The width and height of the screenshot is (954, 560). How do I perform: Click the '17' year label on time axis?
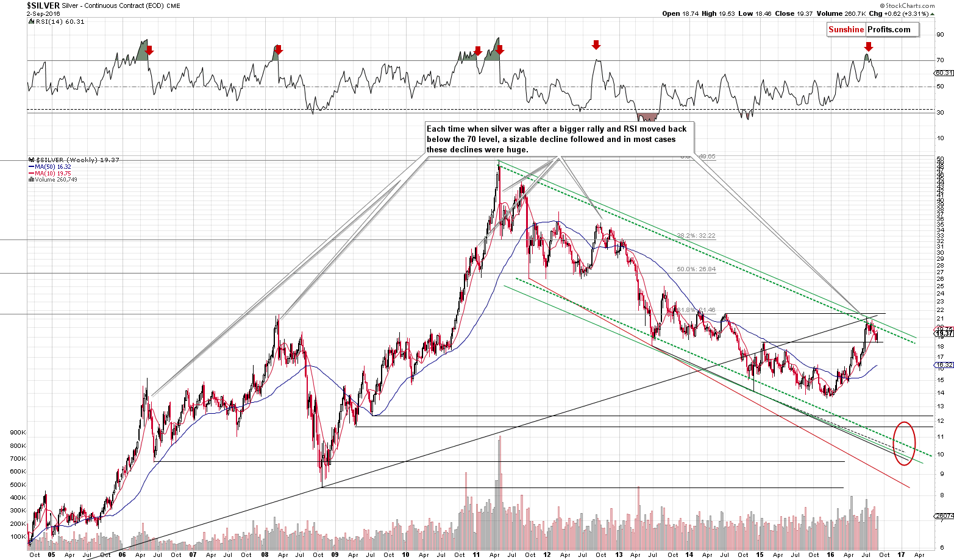tap(900, 555)
